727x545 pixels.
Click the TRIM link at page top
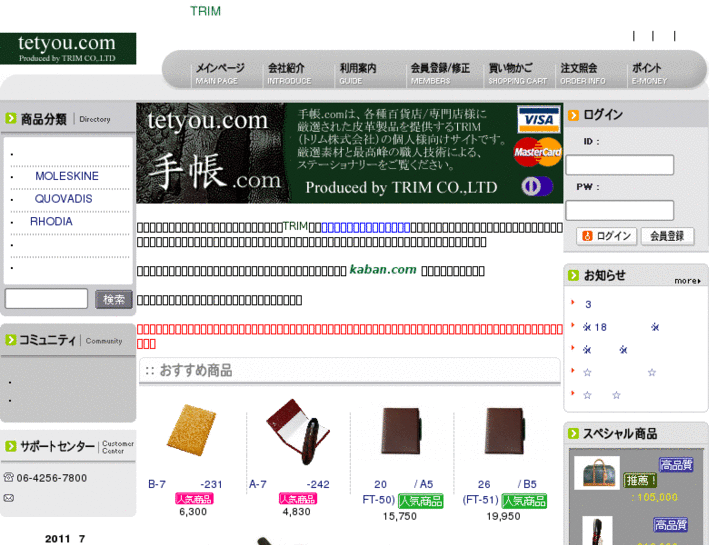coord(205,11)
